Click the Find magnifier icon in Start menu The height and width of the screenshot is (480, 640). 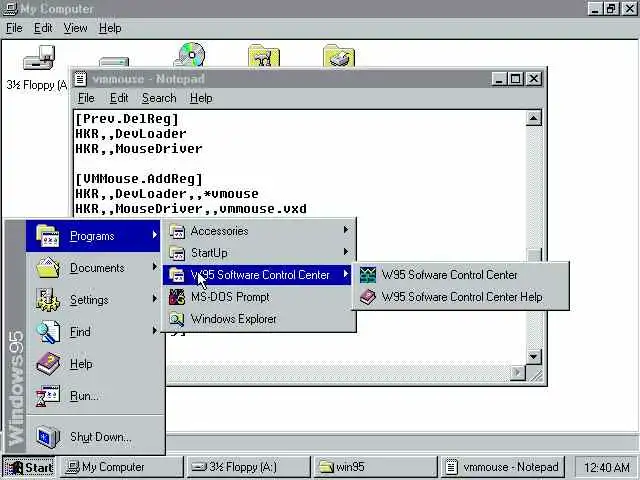tap(48, 332)
